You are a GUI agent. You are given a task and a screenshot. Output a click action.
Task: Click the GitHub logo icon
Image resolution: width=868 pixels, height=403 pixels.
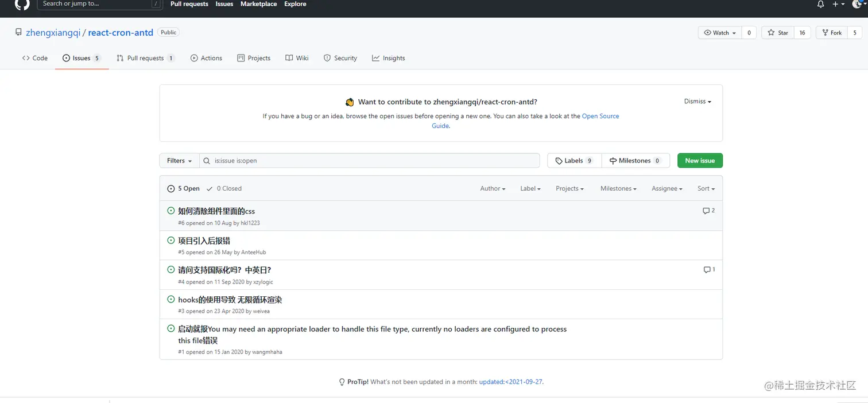pos(22,3)
